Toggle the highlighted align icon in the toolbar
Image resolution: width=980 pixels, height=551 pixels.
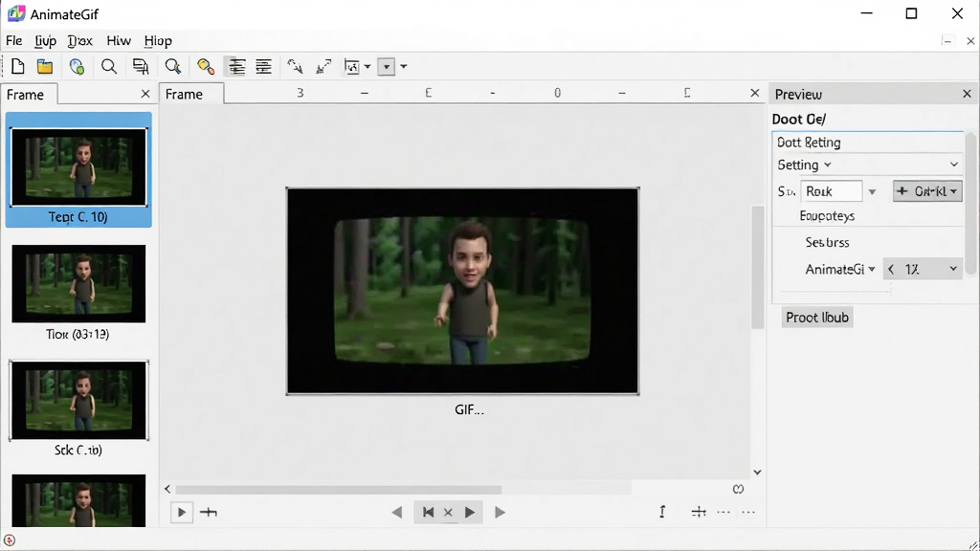(x=236, y=66)
